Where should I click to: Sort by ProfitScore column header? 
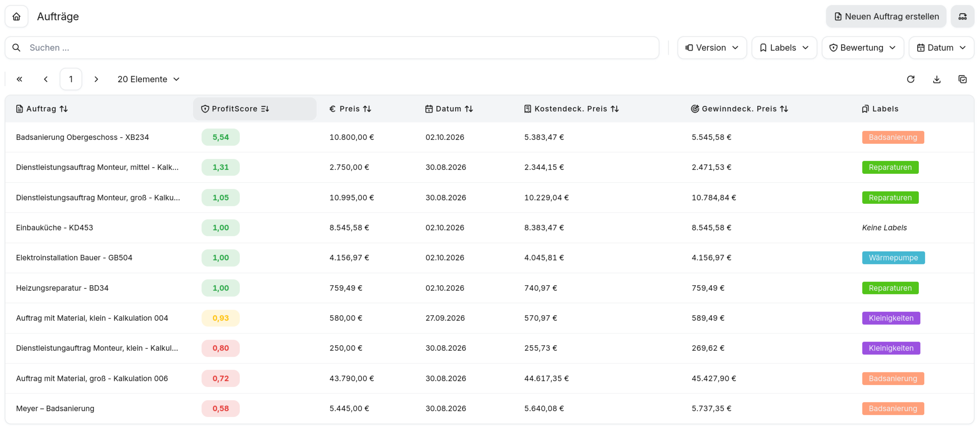(255, 109)
